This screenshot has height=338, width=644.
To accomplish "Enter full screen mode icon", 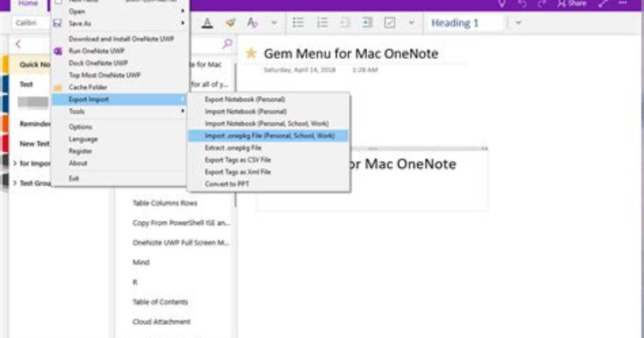I will tap(603, 4).
